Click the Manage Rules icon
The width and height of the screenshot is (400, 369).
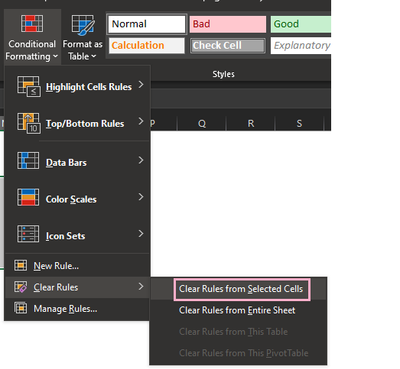pyautogui.click(x=21, y=308)
